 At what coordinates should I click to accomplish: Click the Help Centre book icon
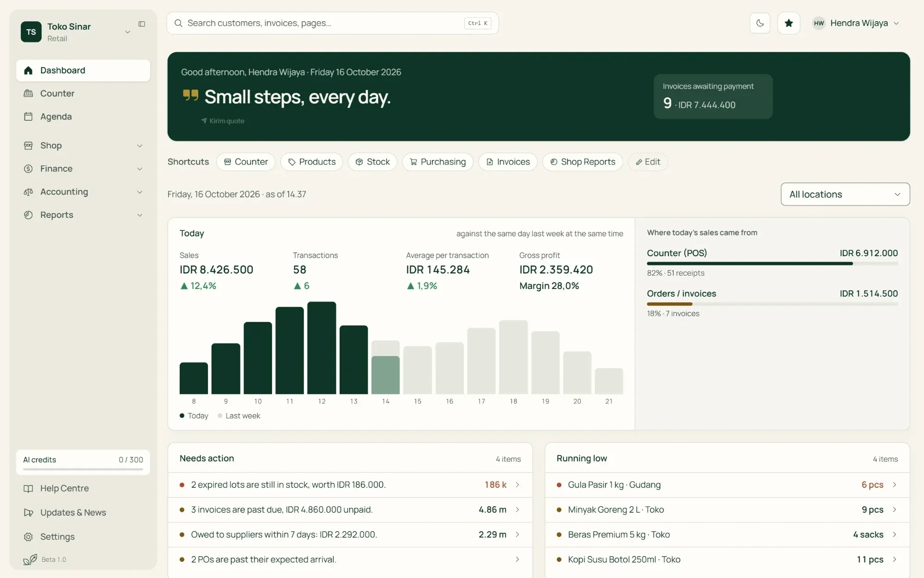tap(28, 489)
